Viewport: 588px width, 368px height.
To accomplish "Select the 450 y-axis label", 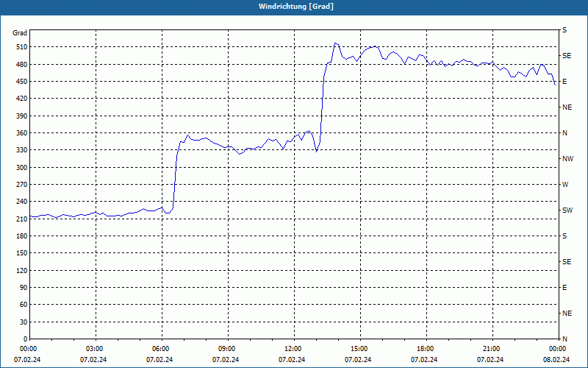I will click(x=22, y=82).
